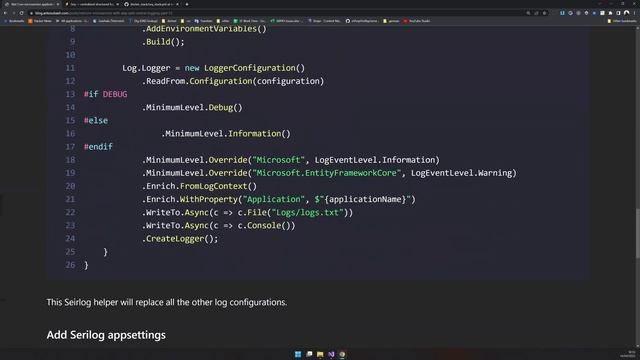Open Task View from the taskbar
640x360 pixels.
(309, 354)
